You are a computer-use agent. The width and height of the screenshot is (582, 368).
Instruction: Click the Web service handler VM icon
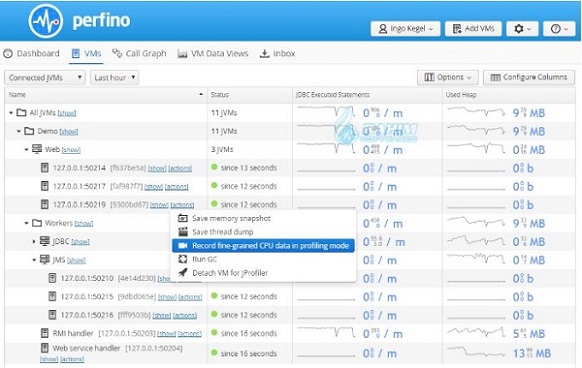coord(45,348)
